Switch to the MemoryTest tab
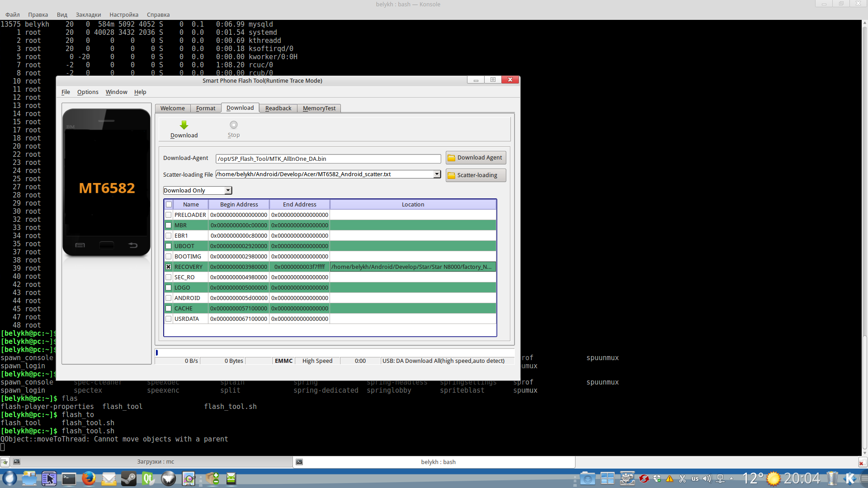Screen dimensions: 868x488 coord(319,108)
